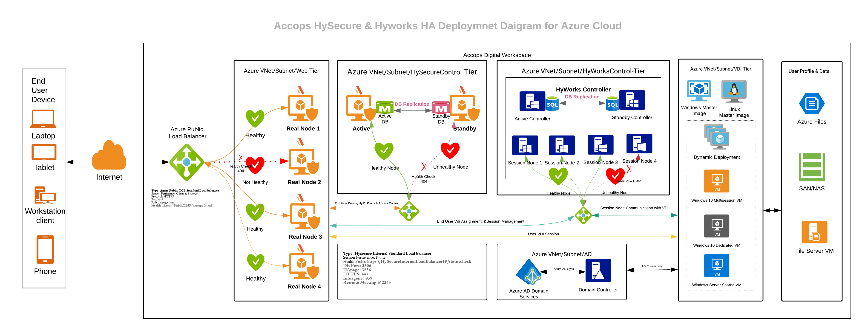The height and width of the screenshot is (336, 868).
Task: Click the Domain Controller icon
Action: (x=598, y=270)
